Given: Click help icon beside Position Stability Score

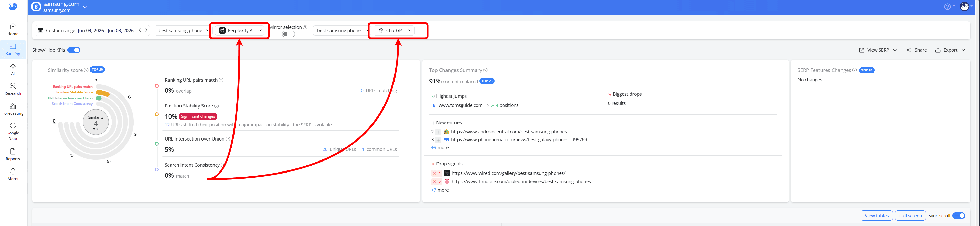Looking at the screenshot, I should tap(217, 106).
